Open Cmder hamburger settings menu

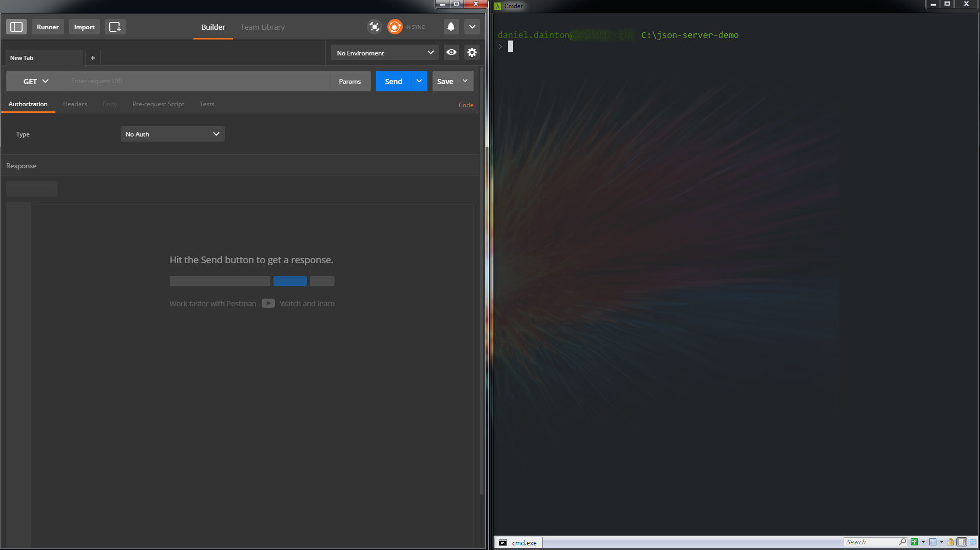(x=973, y=542)
